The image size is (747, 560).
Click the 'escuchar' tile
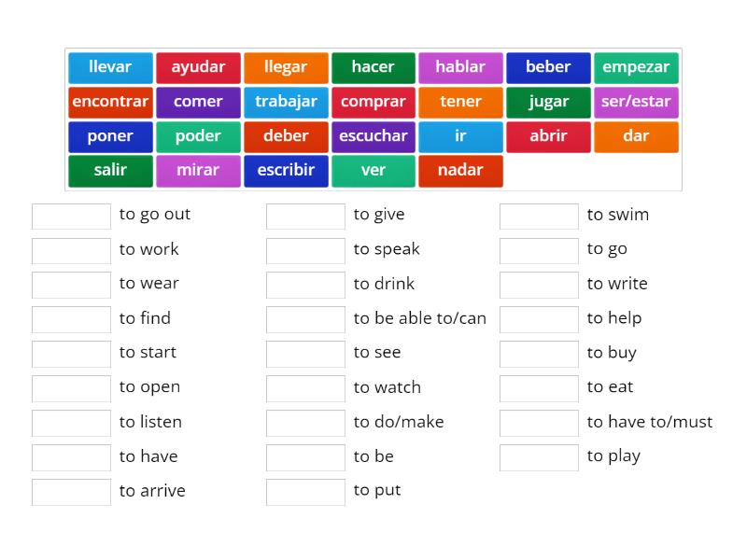pyautogui.click(x=373, y=136)
